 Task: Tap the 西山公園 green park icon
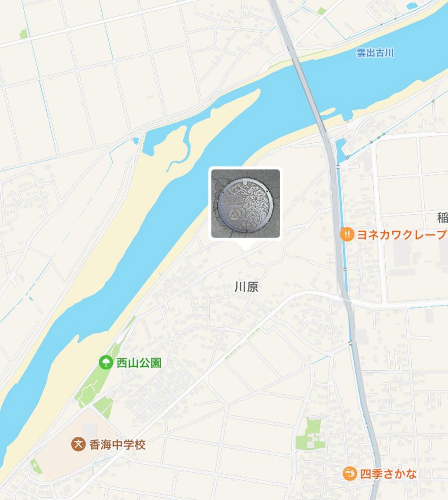(106, 363)
